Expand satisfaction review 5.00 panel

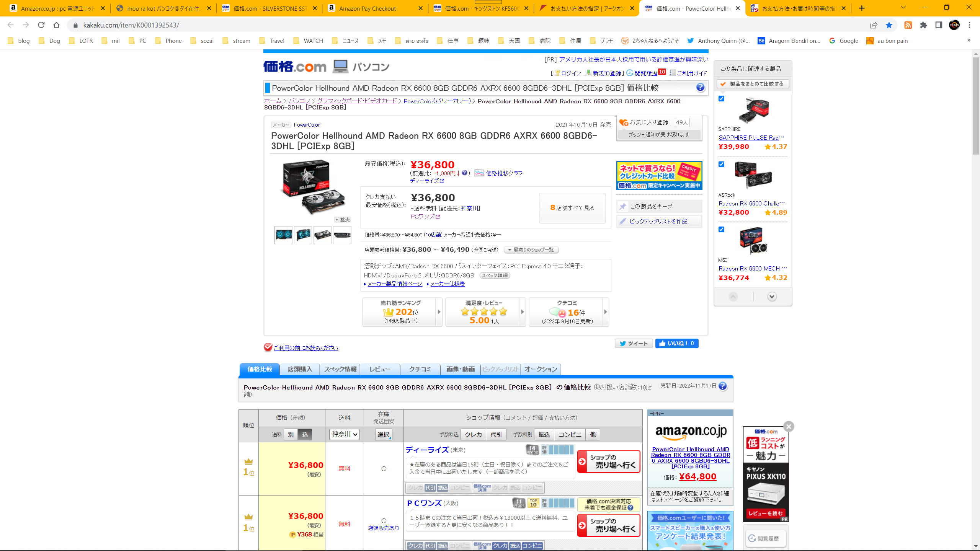[485, 312]
